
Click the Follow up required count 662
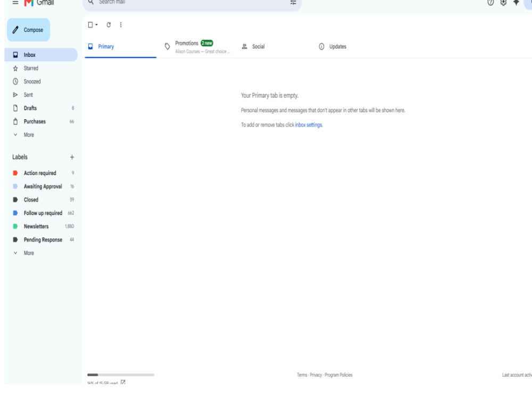[71, 213]
